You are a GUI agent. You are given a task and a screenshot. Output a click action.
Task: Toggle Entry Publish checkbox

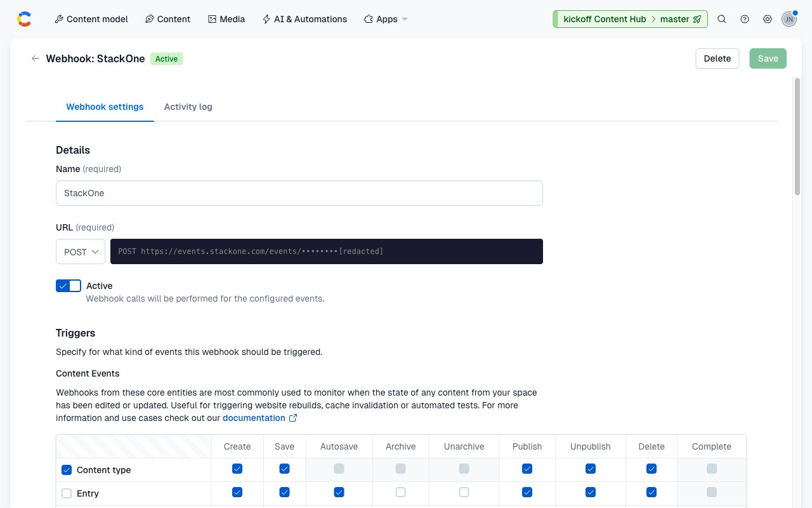click(527, 492)
